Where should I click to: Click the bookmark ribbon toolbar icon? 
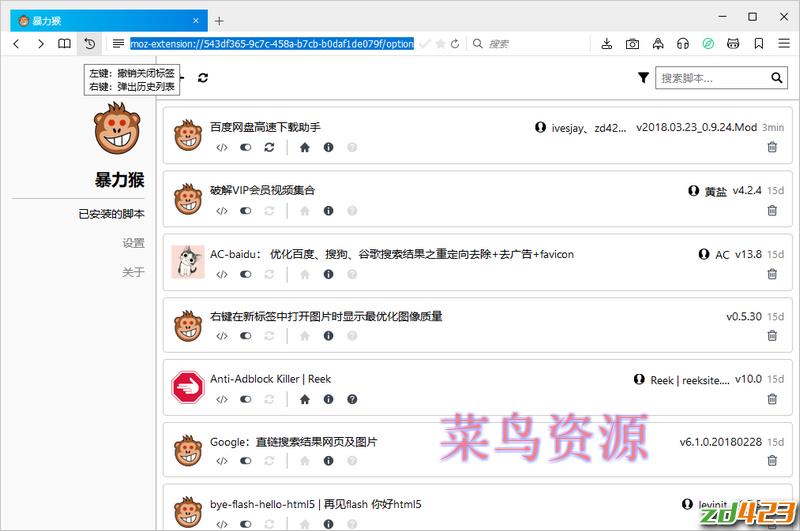[759, 44]
